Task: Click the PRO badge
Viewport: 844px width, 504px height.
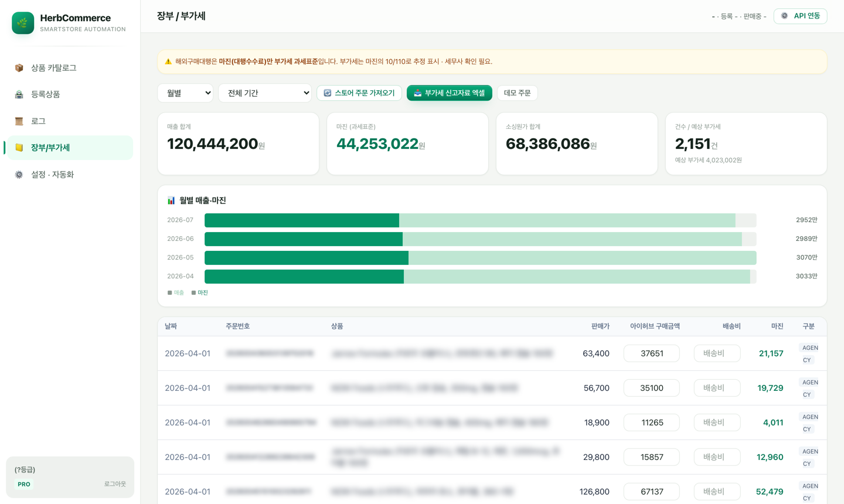Action: click(x=24, y=485)
